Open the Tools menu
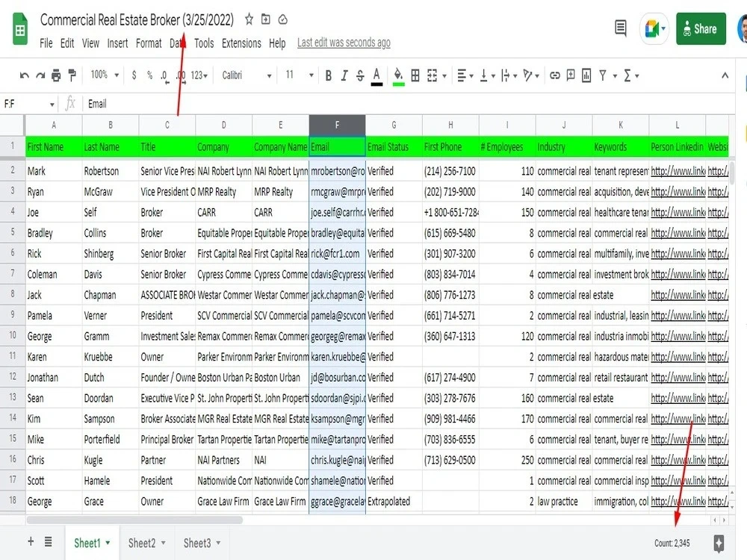The height and width of the screenshot is (560, 747). 204,43
